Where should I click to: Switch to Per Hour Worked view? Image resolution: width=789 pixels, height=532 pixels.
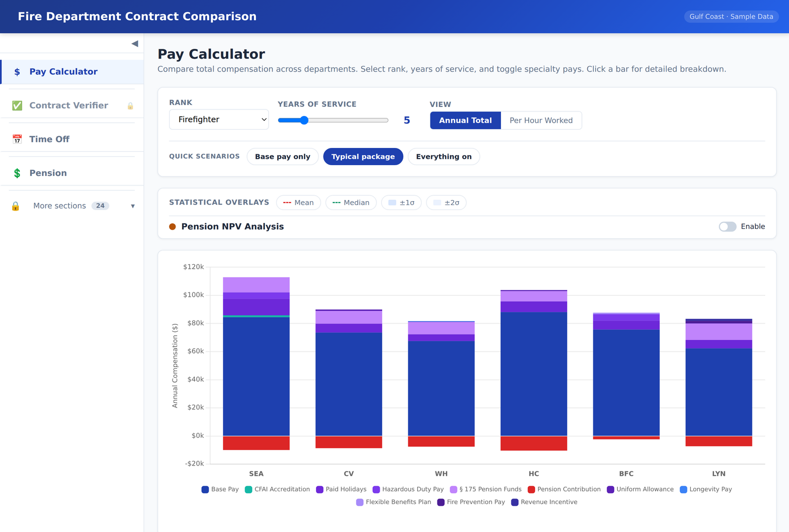pyautogui.click(x=541, y=120)
